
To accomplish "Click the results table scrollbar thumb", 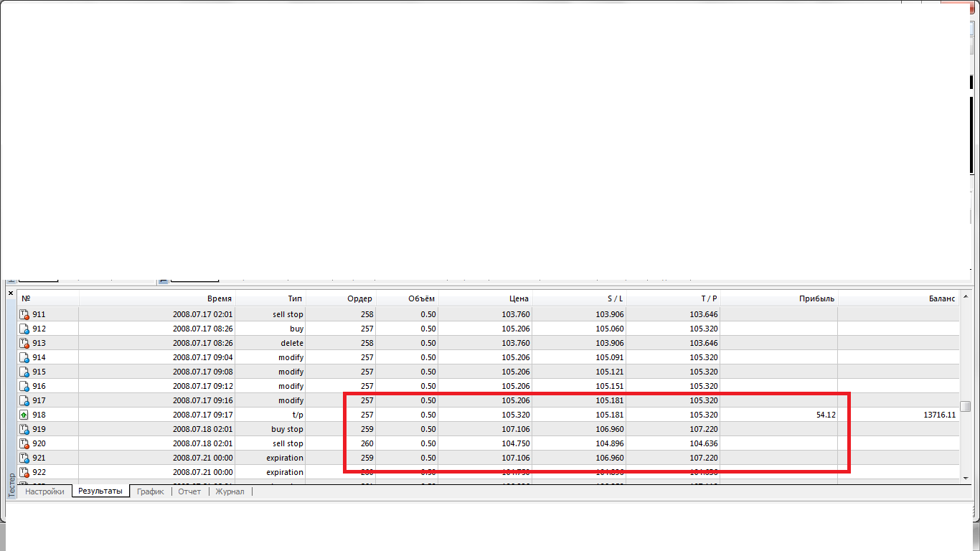I will (966, 406).
